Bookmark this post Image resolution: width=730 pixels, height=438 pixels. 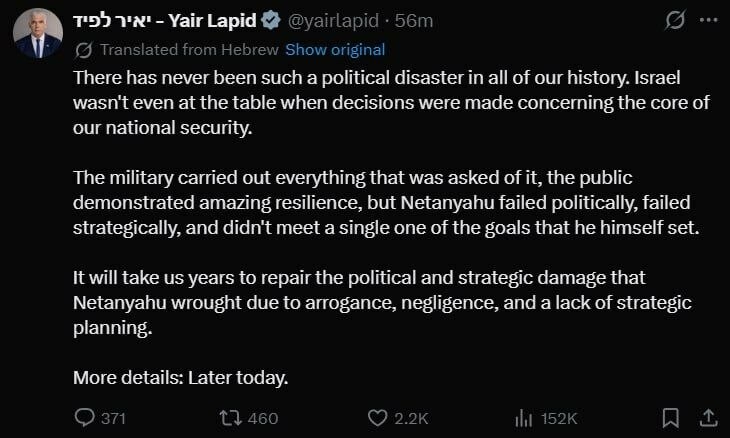coord(671,417)
